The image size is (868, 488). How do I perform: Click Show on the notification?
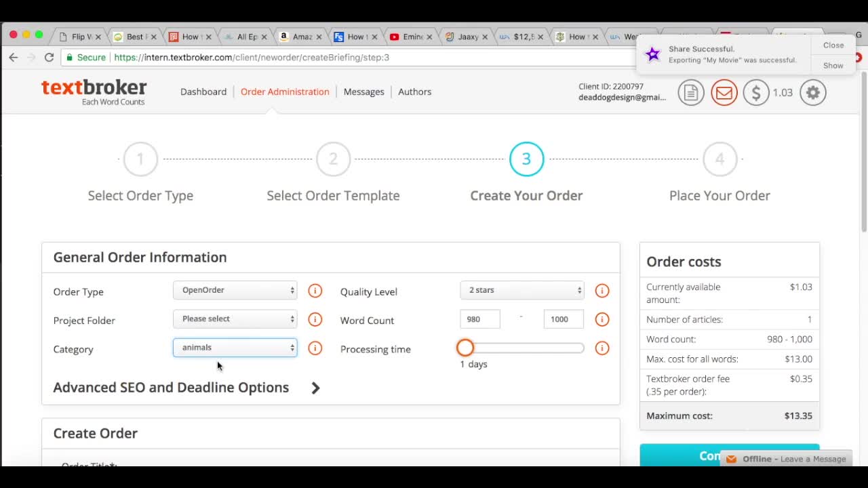coord(833,66)
